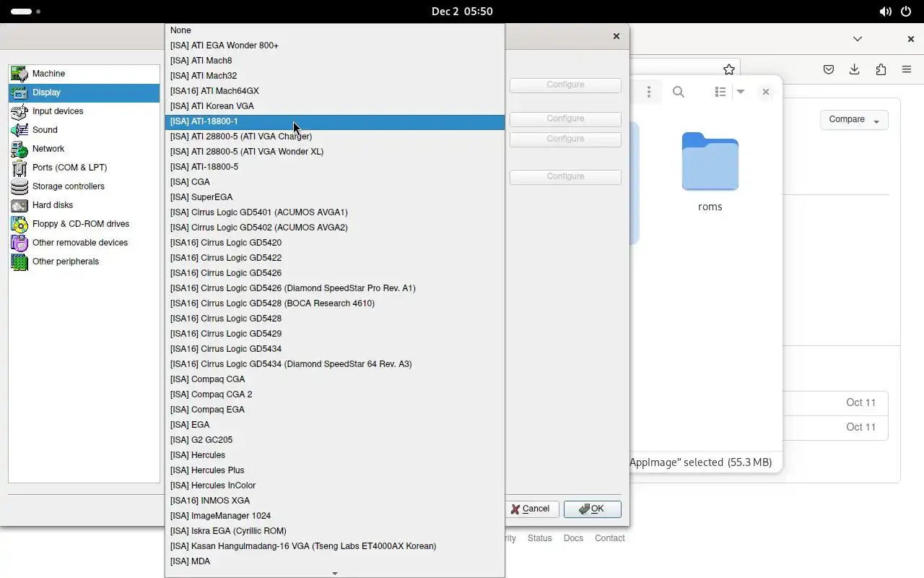Click the Storage controllers icon
This screenshot has width=924, height=578.
19,186
